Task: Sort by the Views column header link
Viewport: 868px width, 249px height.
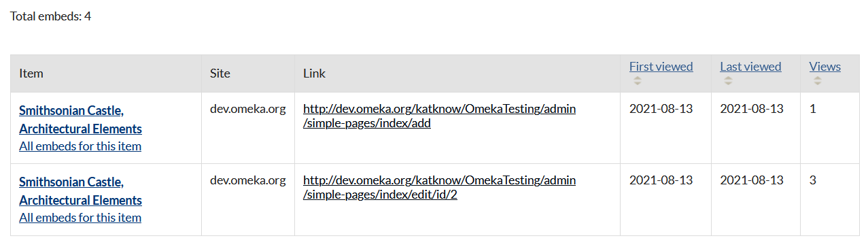Action: tap(824, 67)
